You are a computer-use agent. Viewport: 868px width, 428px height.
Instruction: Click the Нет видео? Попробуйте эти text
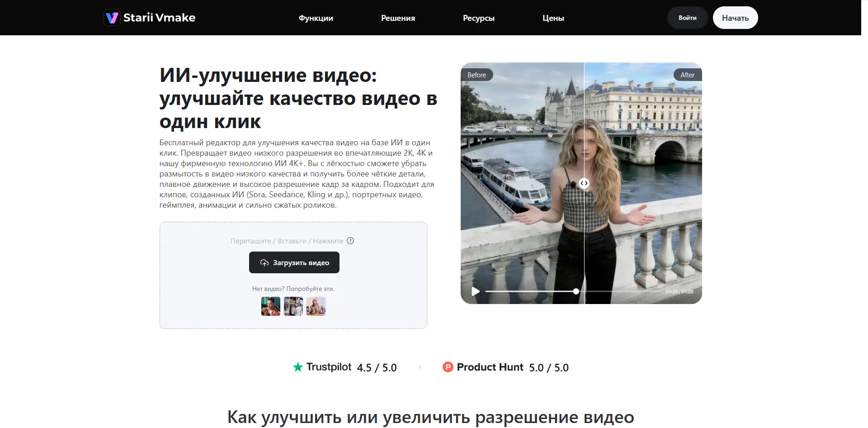pyautogui.click(x=293, y=289)
